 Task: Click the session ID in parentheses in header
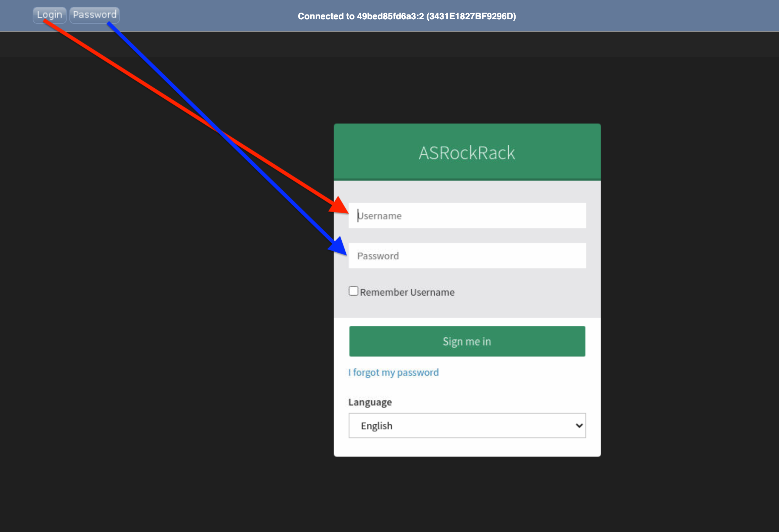tap(471, 16)
